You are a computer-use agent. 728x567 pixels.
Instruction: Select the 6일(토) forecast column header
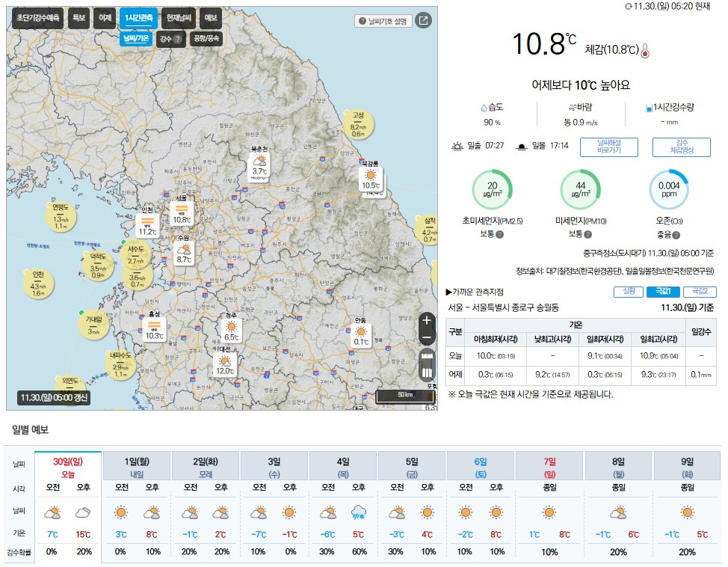pos(481,467)
